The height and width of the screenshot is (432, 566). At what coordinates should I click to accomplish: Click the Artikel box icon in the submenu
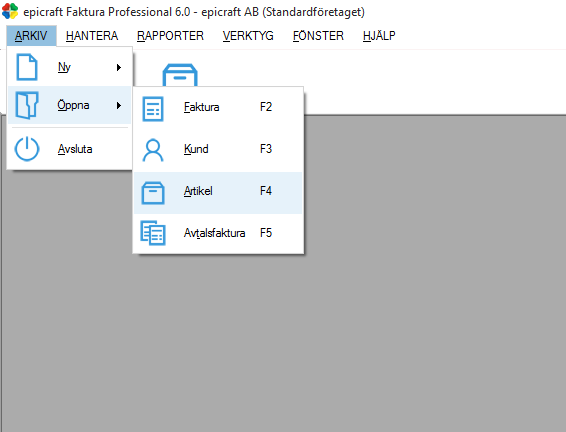153,193
